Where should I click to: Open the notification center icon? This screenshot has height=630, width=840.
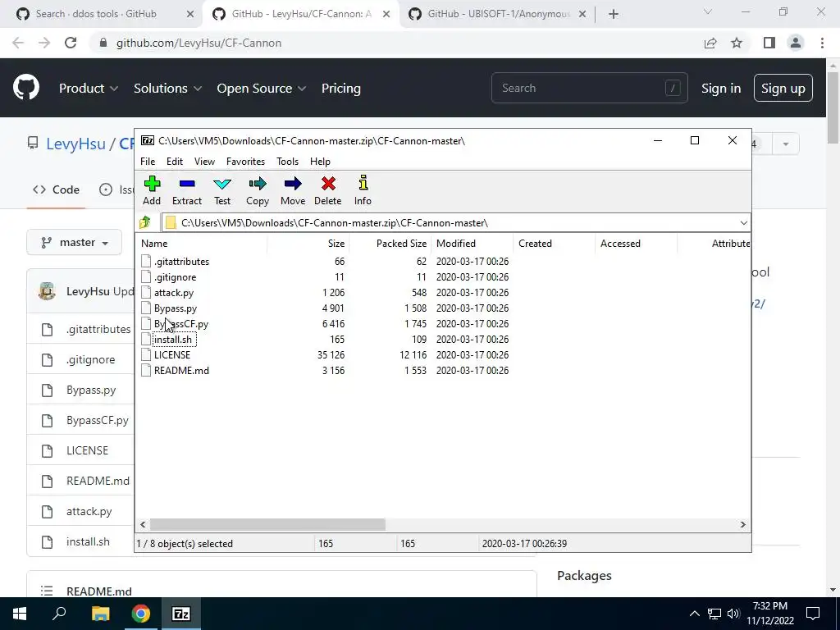coord(813,614)
